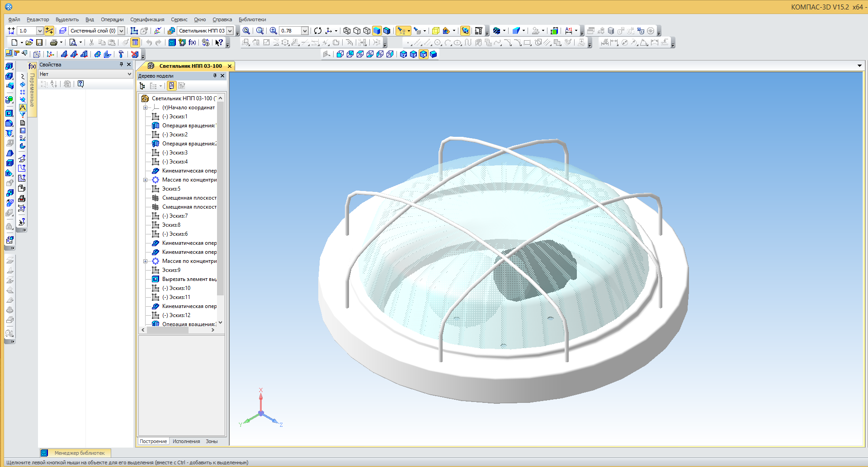Screen dimensions: 868x467
Task: Click the section view green box icon
Action: tap(554, 31)
